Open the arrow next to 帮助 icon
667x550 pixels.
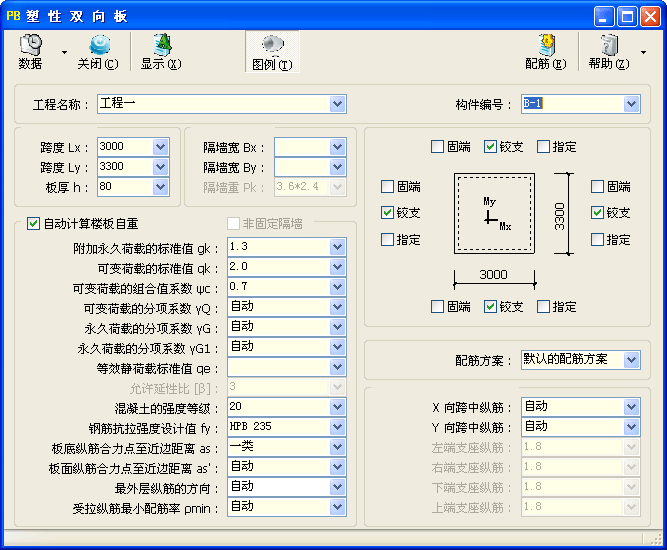642,52
